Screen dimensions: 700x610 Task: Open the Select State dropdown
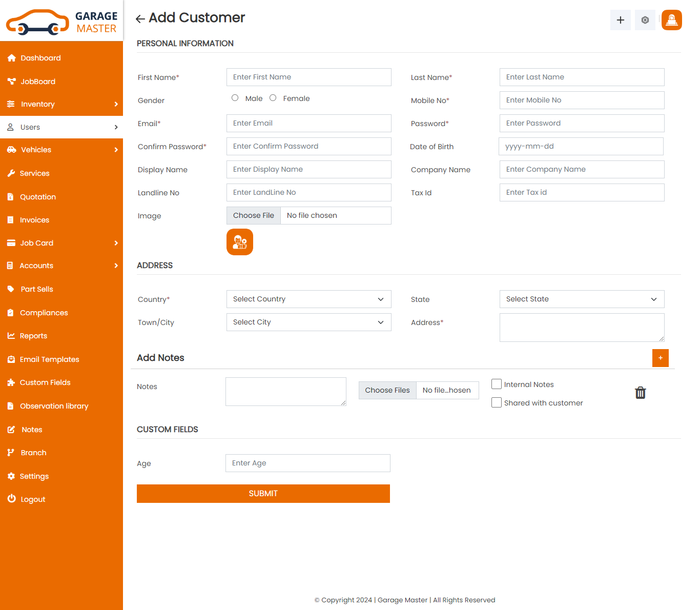[x=582, y=299]
